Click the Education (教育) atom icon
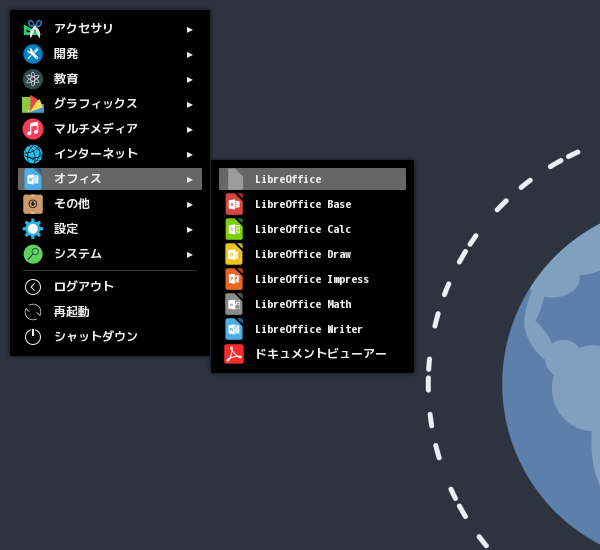600x550 pixels. (33, 79)
